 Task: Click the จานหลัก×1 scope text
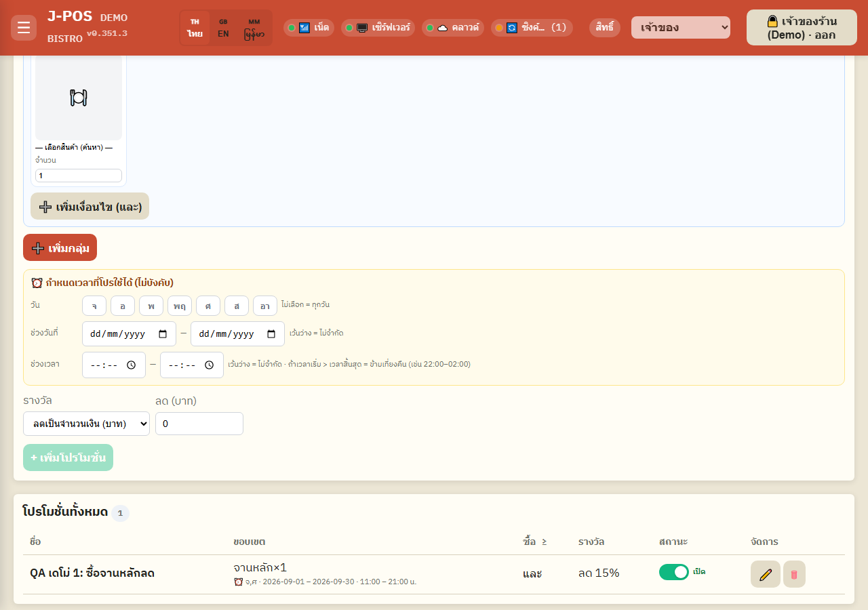[260, 567]
